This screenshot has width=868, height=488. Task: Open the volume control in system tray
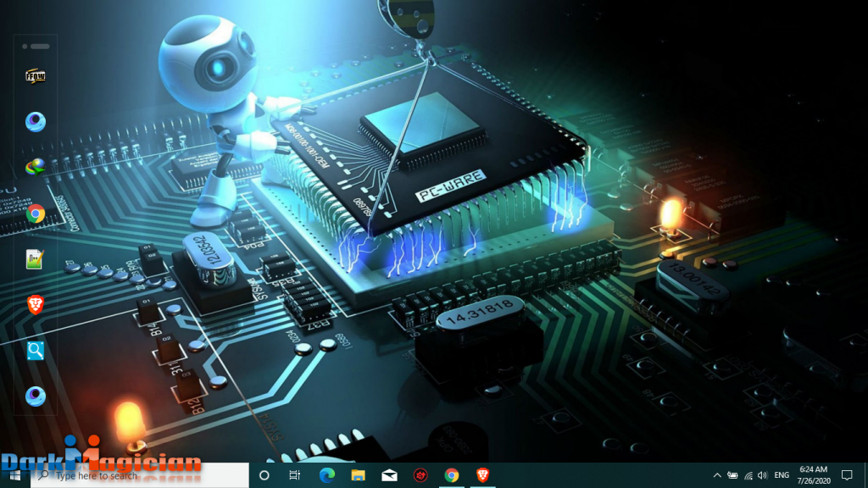pos(763,475)
